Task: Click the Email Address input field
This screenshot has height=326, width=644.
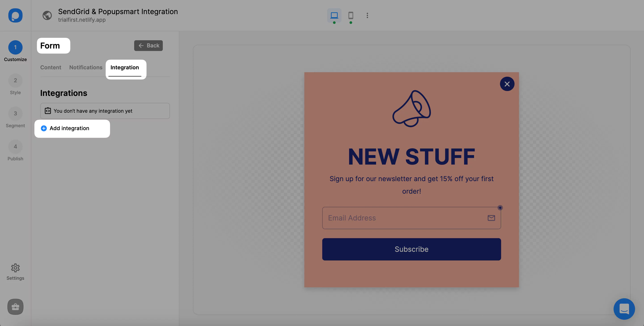Action: pyautogui.click(x=412, y=218)
